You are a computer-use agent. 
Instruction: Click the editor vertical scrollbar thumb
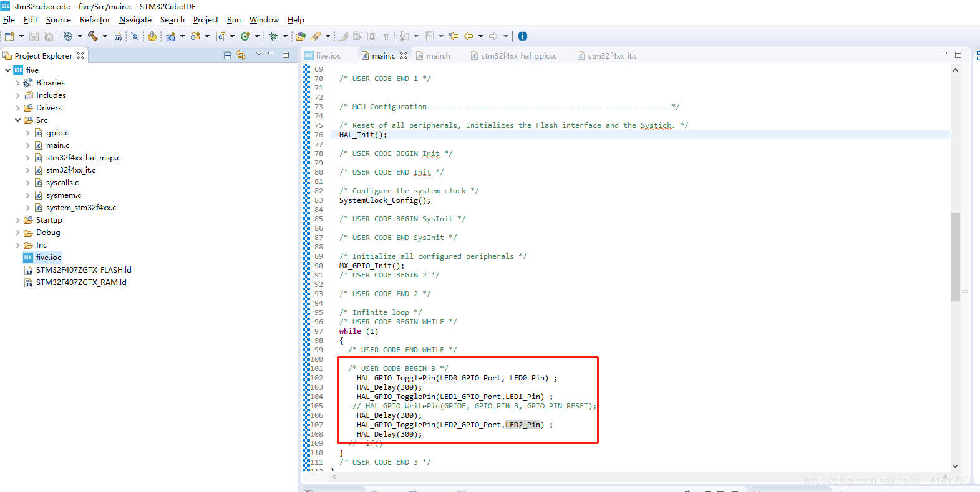pyautogui.click(x=955, y=257)
